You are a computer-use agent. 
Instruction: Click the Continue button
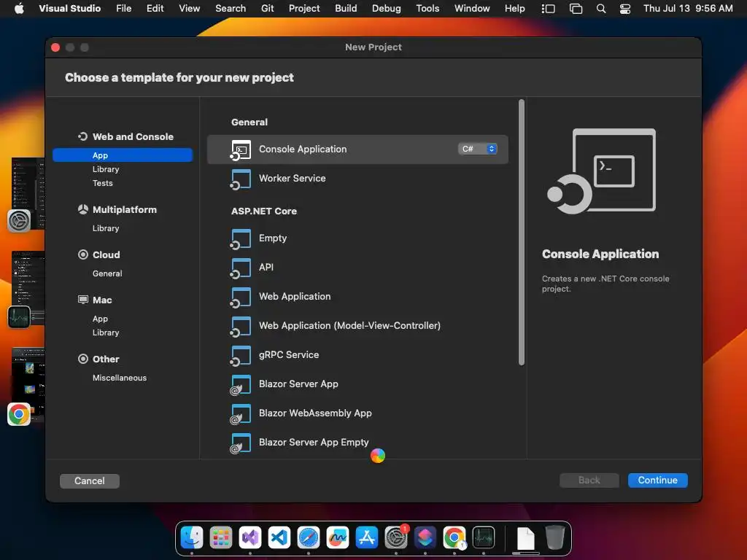(x=657, y=480)
